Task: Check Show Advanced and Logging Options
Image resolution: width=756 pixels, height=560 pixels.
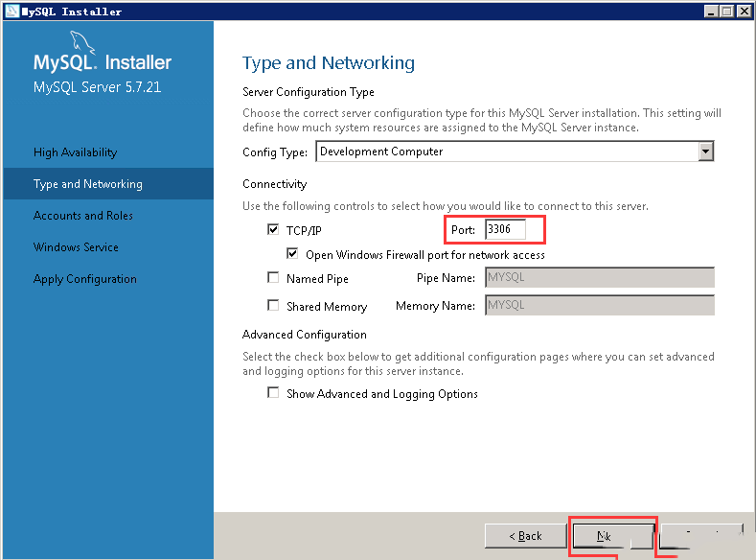Action: pos(273,393)
